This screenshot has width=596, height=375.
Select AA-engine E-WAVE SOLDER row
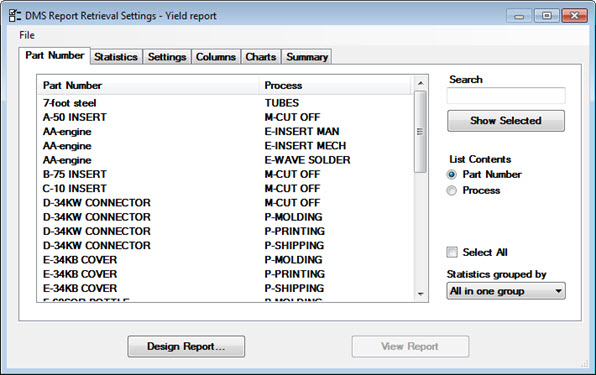[x=224, y=160]
